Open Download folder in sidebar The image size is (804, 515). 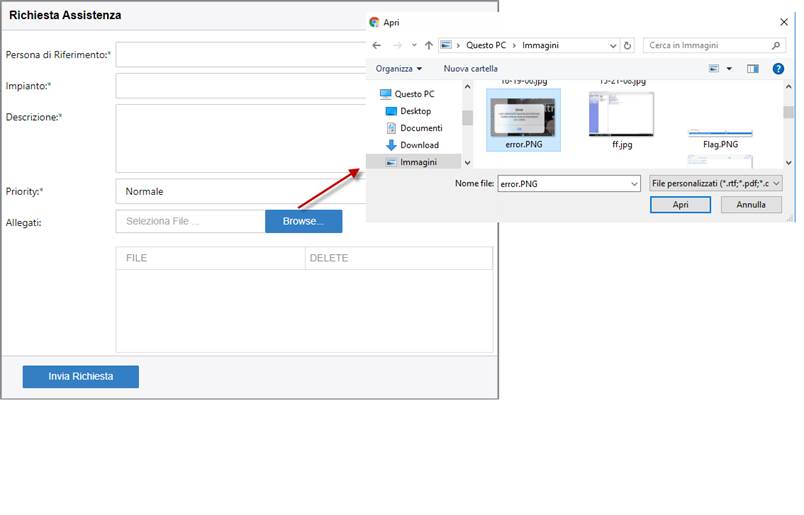click(x=419, y=145)
